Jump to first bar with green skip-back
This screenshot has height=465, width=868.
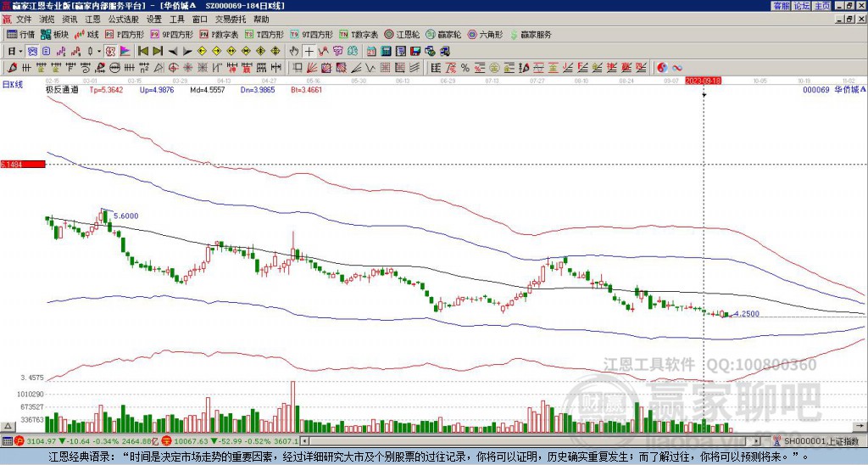pyautogui.click(x=142, y=51)
